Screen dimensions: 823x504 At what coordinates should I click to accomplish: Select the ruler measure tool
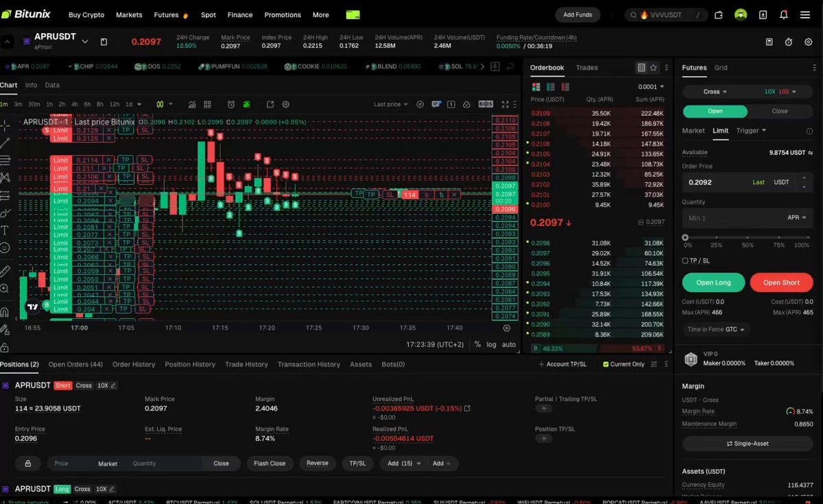coord(5,271)
